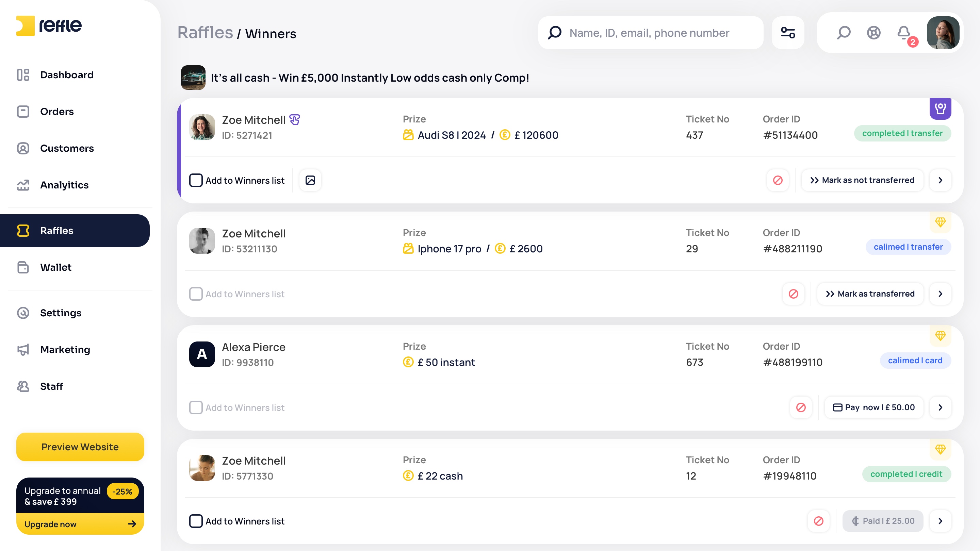Check Add to Winners list for Audi S8 winner
The width and height of the screenshot is (980, 551).
196,180
